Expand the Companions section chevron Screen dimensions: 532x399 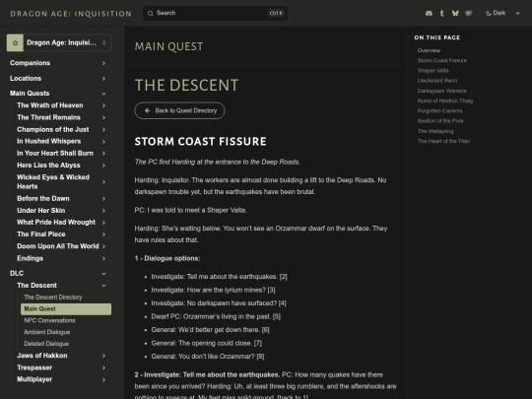tap(103, 63)
